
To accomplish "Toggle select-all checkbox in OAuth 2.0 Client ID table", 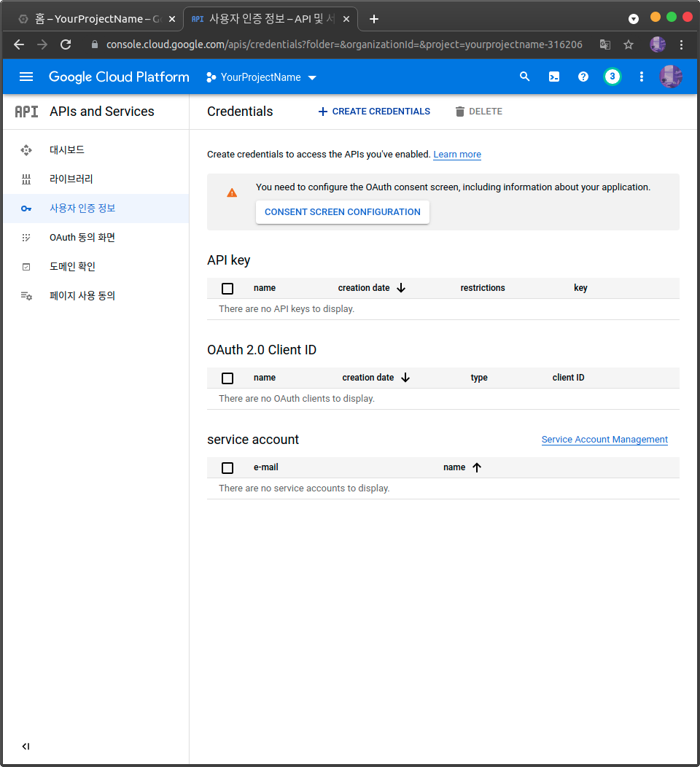I will 227,378.
